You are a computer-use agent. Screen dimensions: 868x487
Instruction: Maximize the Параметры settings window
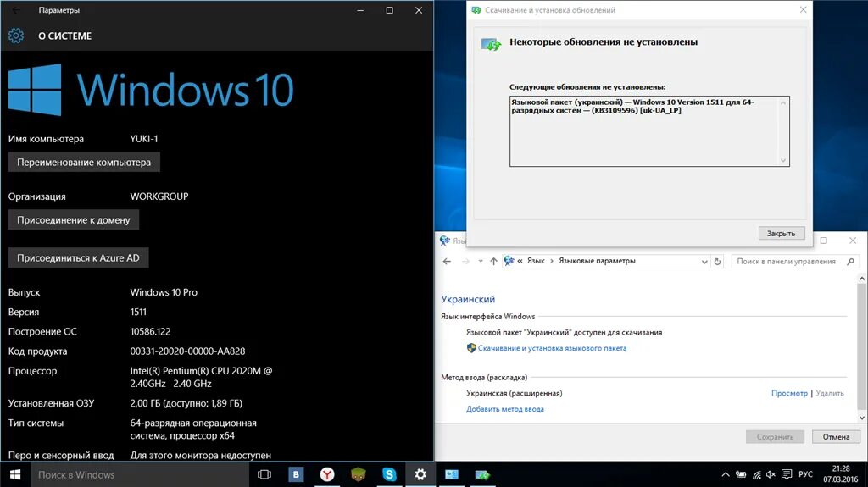coord(390,10)
